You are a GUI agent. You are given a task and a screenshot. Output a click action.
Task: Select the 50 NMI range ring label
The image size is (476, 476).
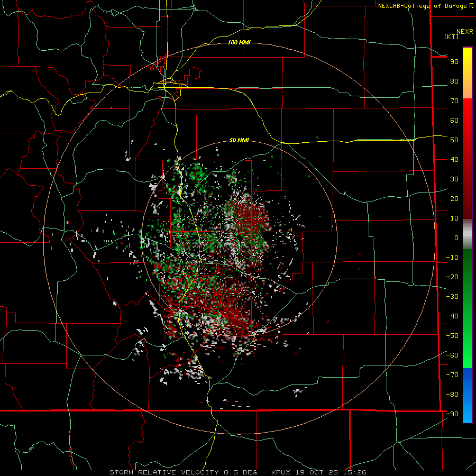tap(239, 140)
